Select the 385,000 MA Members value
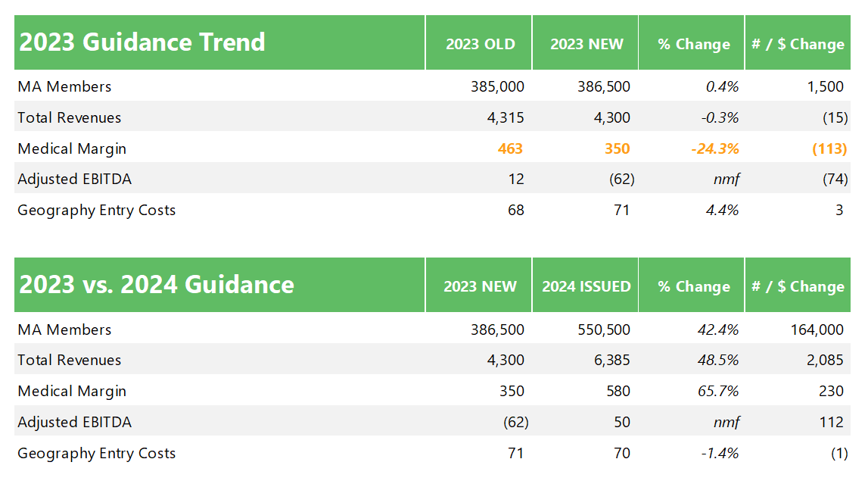Screen dimensions: 868x484 tap(496, 86)
